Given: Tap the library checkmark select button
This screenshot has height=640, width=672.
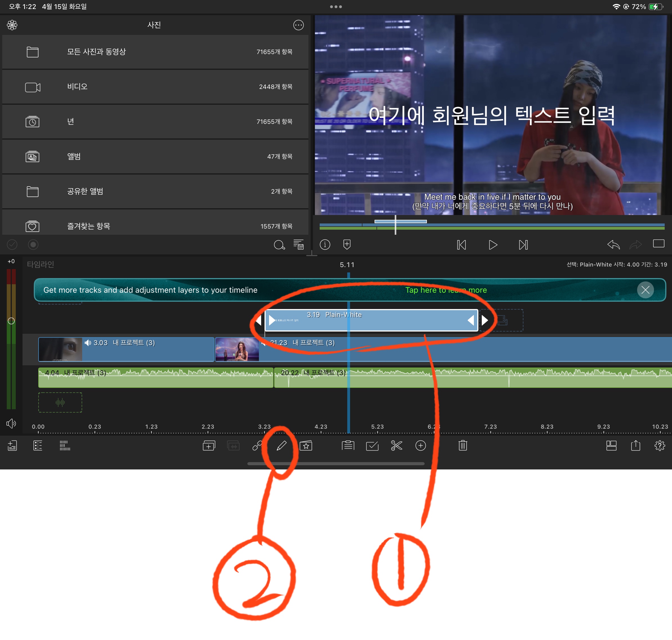Looking at the screenshot, I should click(12, 245).
